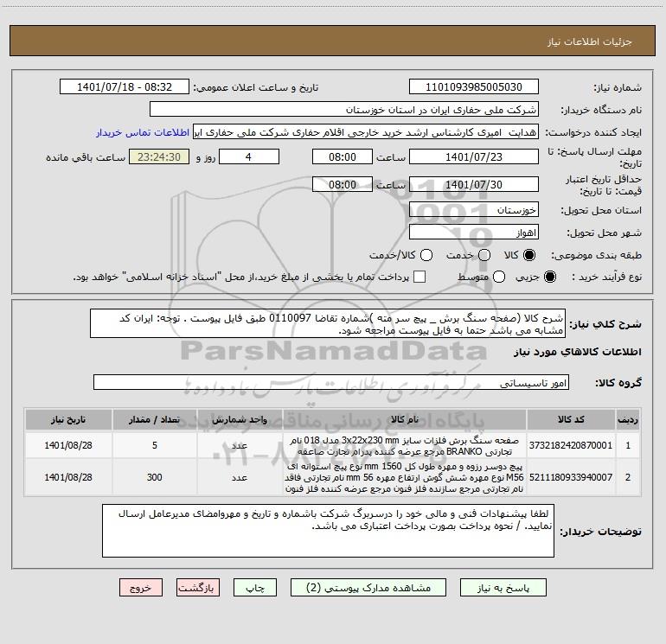This screenshot has height=644, width=666.
Task: Click the general description text box
Action: (x=328, y=324)
